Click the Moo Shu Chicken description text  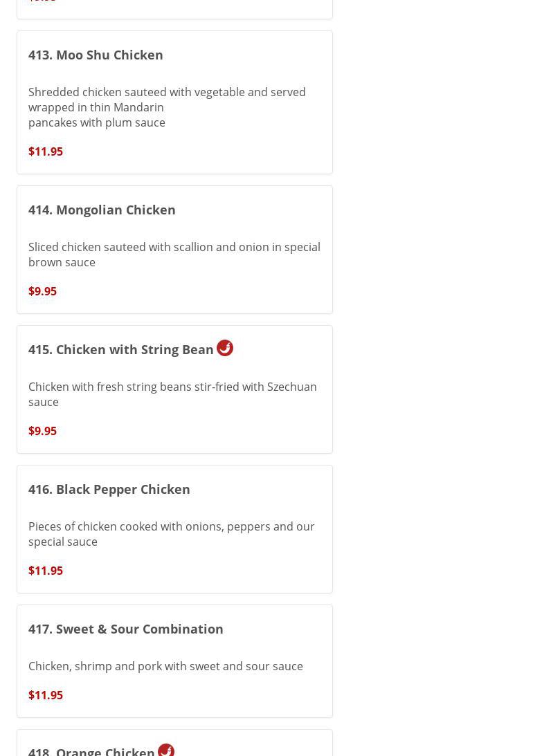tap(166, 107)
